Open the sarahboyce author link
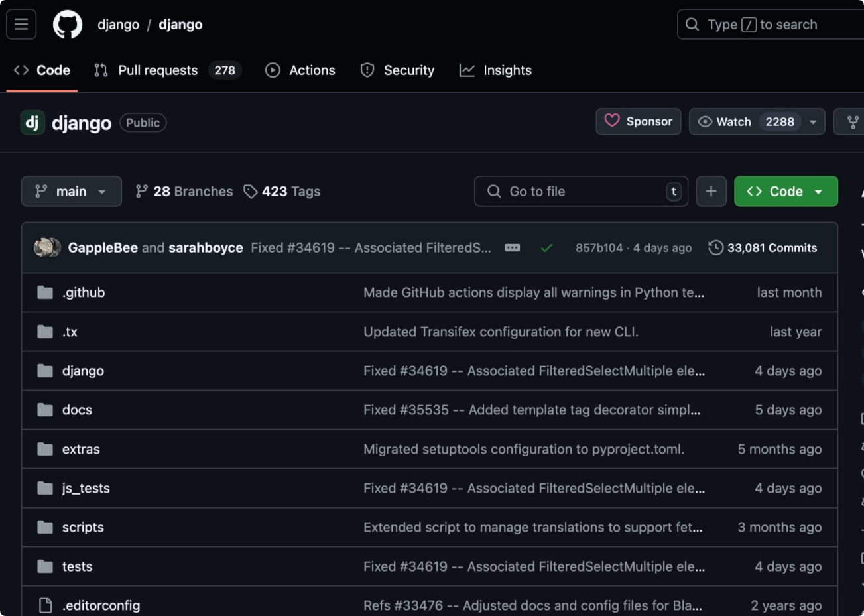The height and width of the screenshot is (616, 864). coord(206,247)
